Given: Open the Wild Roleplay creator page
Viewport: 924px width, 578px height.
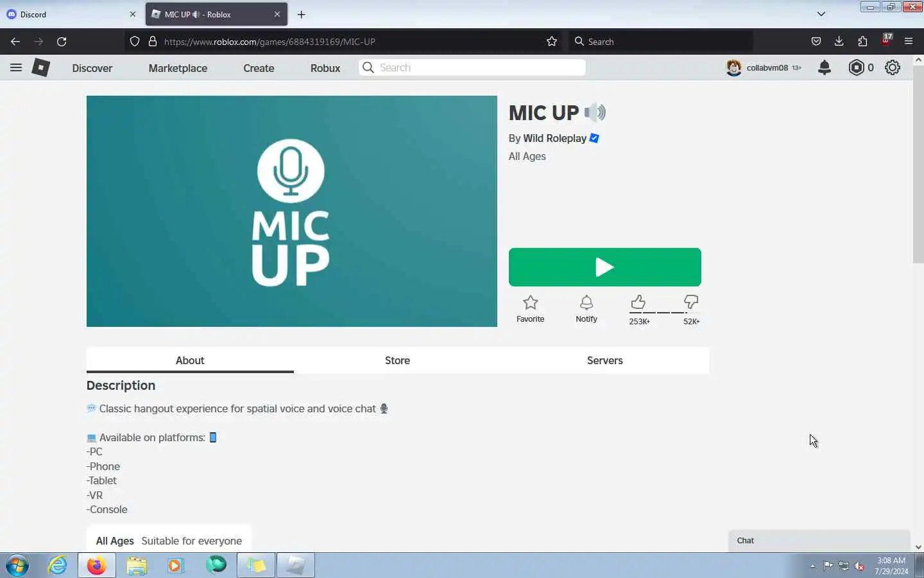Looking at the screenshot, I should 554,138.
